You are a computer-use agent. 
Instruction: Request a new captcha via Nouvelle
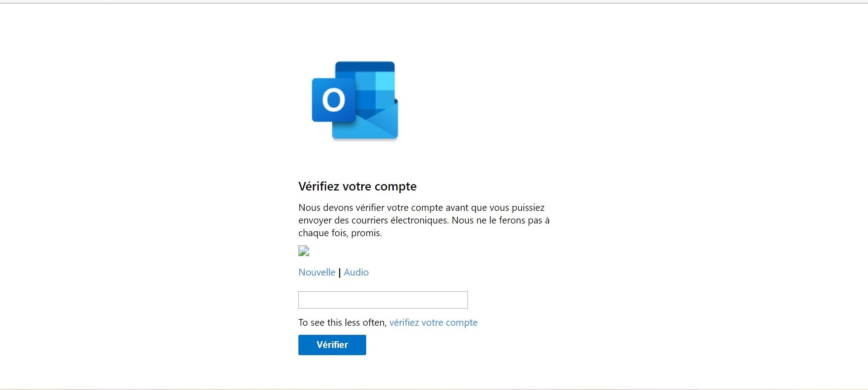[317, 272]
